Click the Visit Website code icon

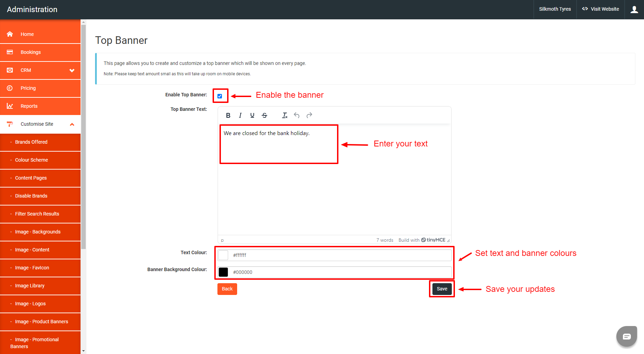(x=585, y=9)
